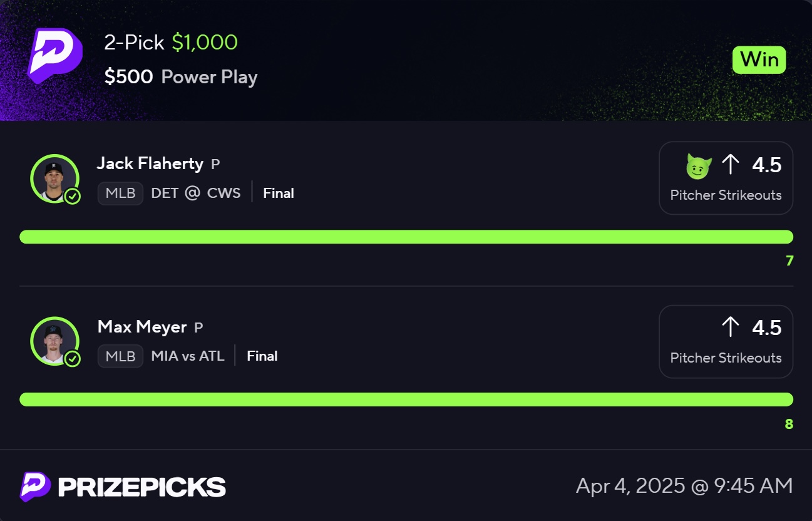
Task: Click Max Meyer's green progress bar
Action: tap(406, 400)
